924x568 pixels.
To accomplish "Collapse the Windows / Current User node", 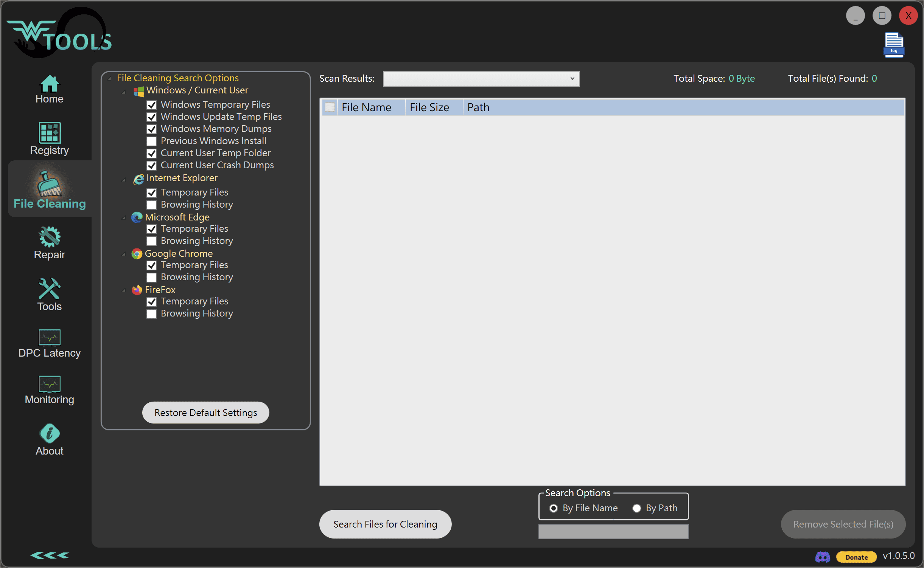I will (x=124, y=92).
